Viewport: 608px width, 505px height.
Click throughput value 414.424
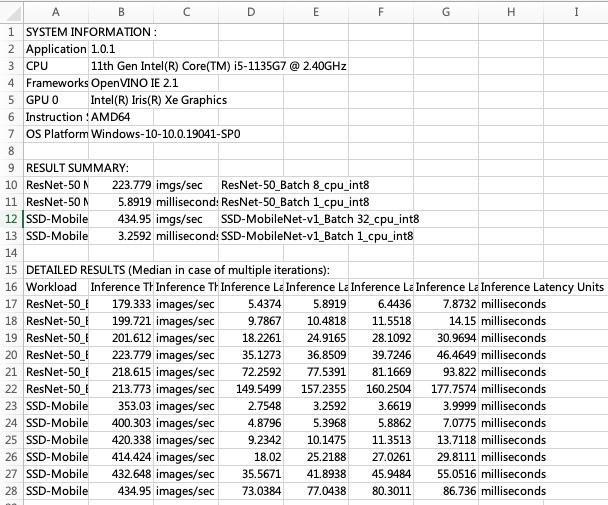click(x=121, y=457)
